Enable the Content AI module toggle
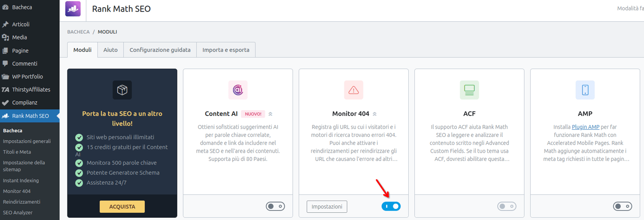 [275, 206]
